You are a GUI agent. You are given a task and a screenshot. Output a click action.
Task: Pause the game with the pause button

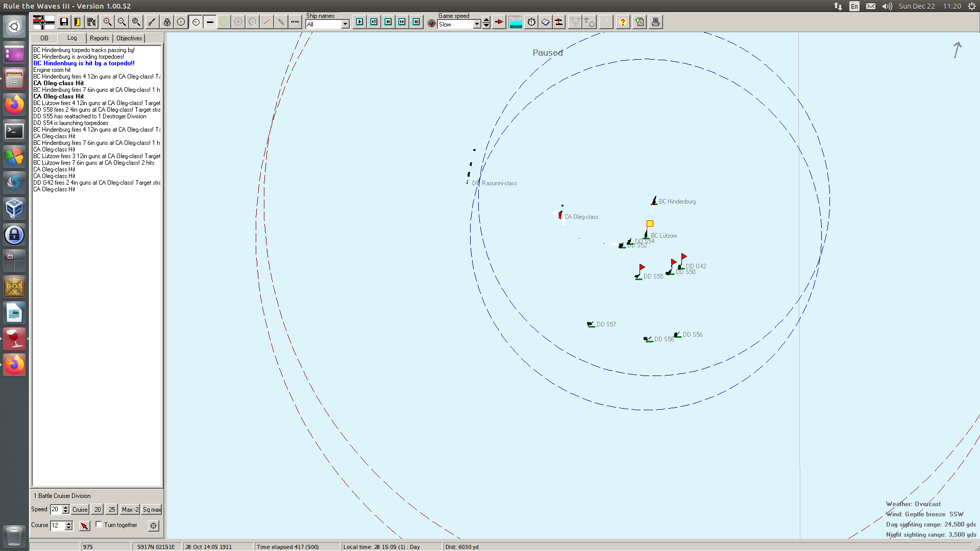pos(416,22)
